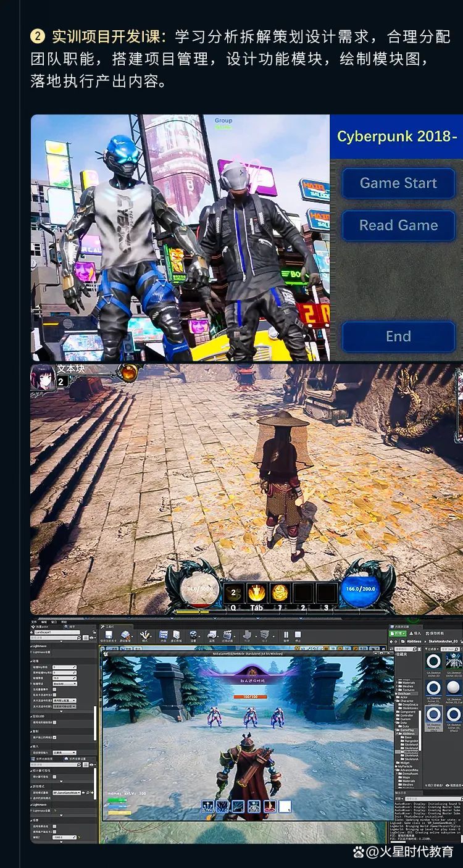463x868 pixels.
Task: Click the anime character portrait avatar
Action: (x=43, y=377)
